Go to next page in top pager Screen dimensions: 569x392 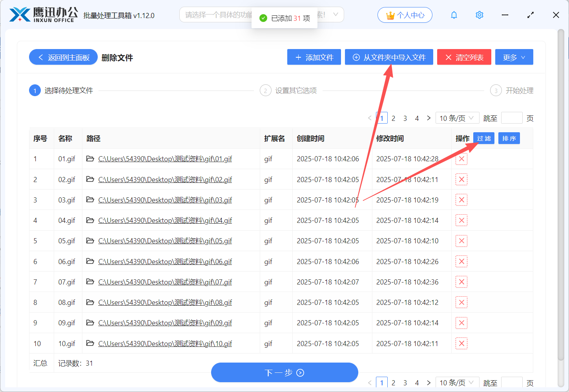coord(429,118)
